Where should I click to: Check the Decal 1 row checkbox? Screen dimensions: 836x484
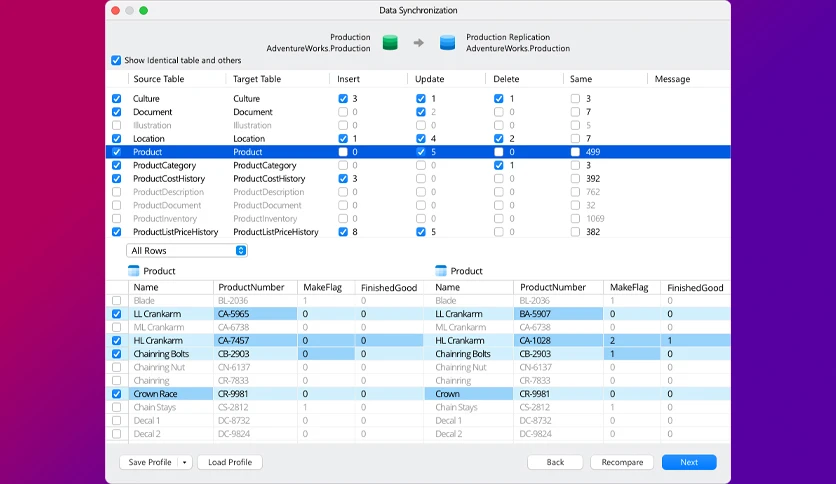(116, 421)
